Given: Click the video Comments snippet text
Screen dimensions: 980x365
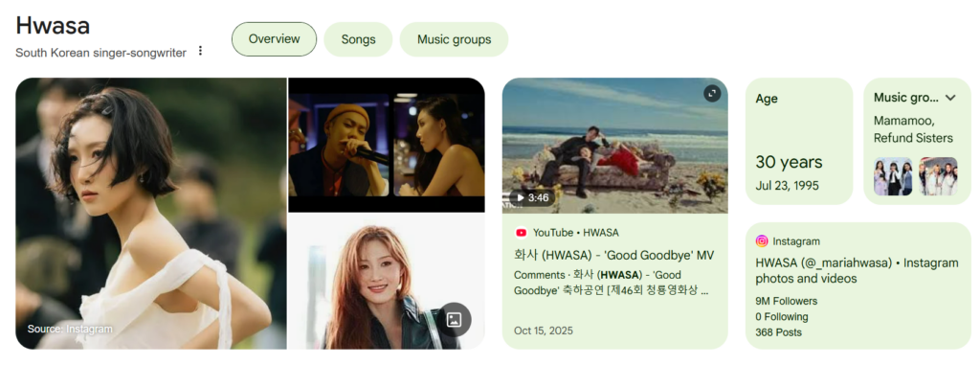Looking at the screenshot, I should [x=612, y=283].
